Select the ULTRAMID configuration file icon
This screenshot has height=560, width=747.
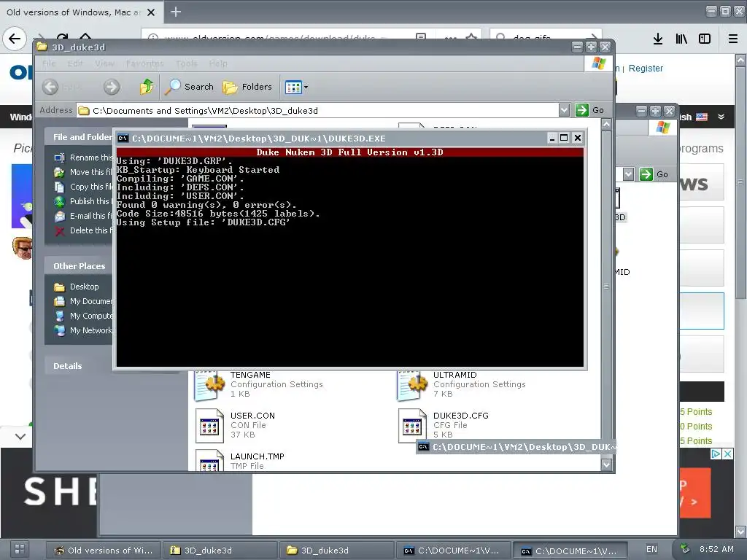point(412,386)
